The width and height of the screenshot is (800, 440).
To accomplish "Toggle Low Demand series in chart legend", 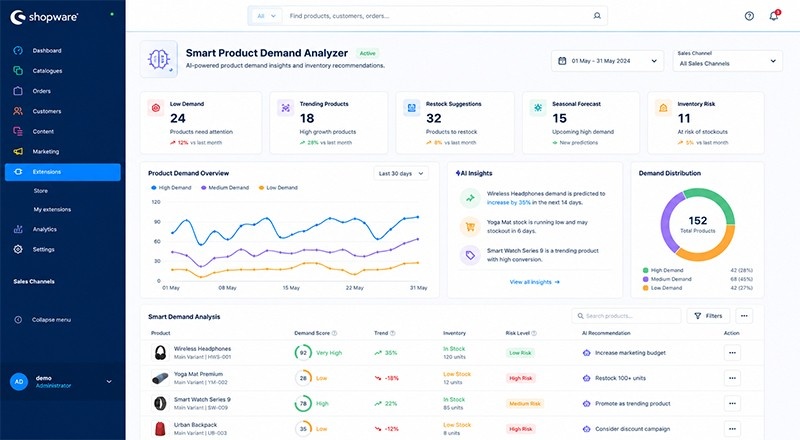I will tap(278, 188).
